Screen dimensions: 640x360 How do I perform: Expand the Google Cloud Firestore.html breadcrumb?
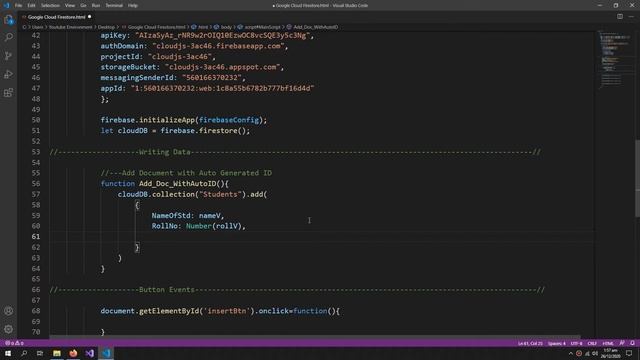point(156,27)
